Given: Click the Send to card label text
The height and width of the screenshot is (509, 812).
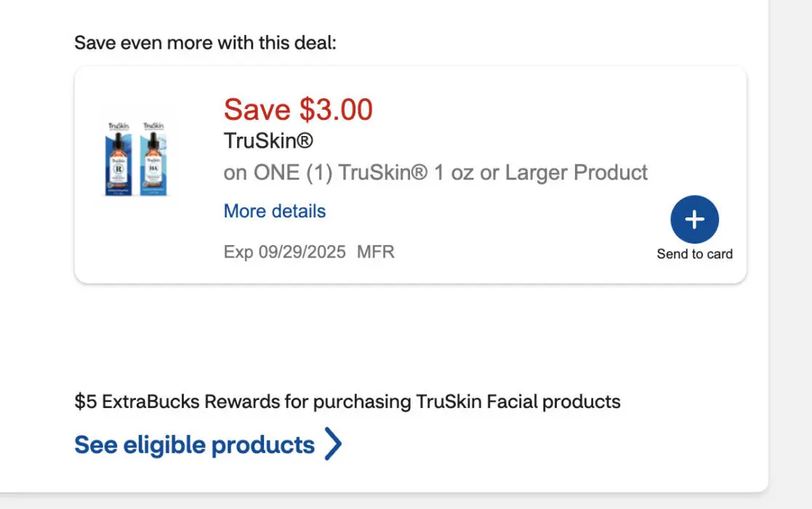Looking at the screenshot, I should tap(695, 254).
